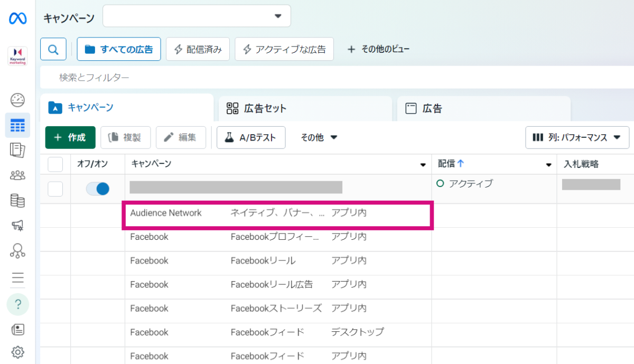Open the account overview gauge icon
634x364 pixels.
17,100
